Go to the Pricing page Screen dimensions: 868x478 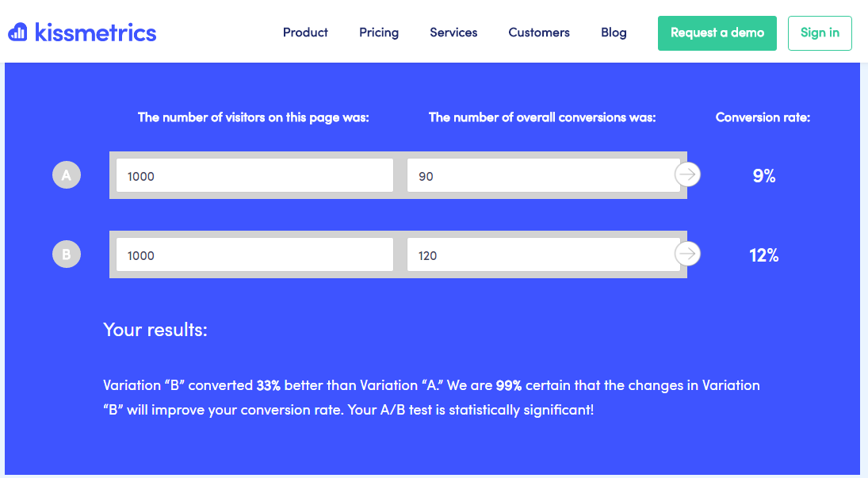pyautogui.click(x=379, y=33)
